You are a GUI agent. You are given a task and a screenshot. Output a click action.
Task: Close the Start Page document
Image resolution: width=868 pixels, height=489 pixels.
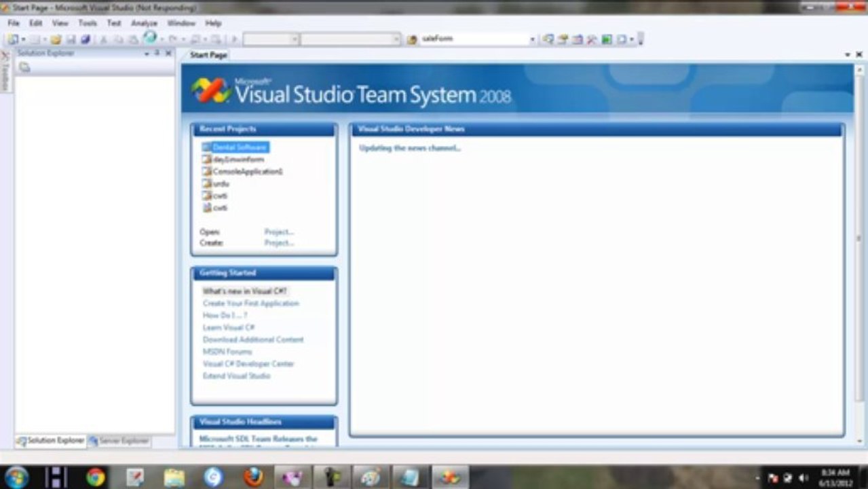coord(858,54)
